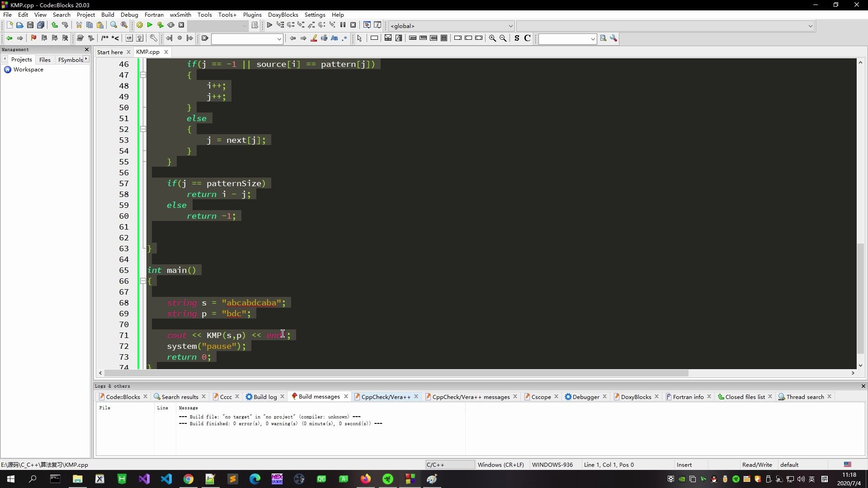This screenshot has width=868, height=488.
Task: Select the Workspace tree node
Action: tap(28, 70)
